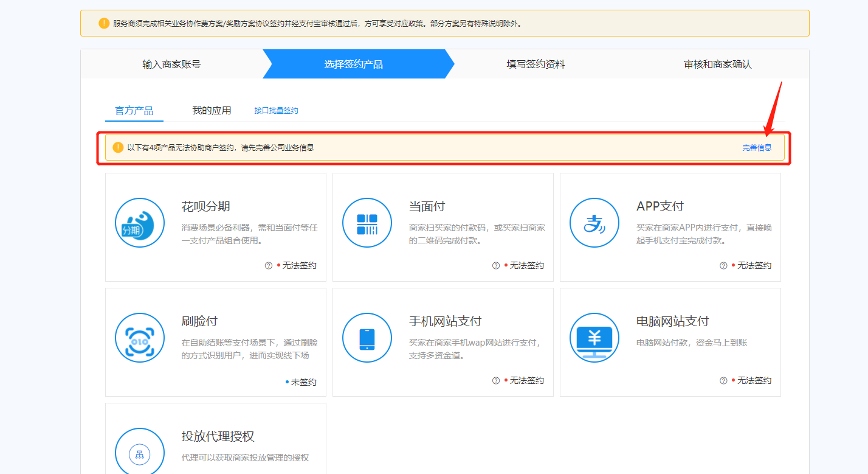Open 当面付 product title
The width and height of the screenshot is (868, 474).
(x=427, y=206)
